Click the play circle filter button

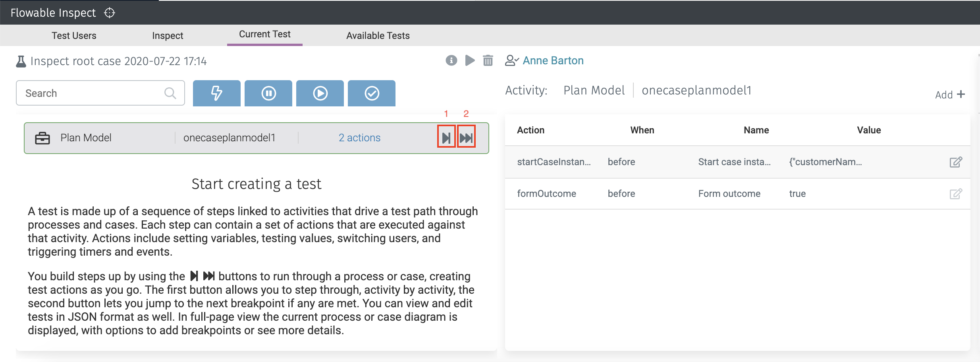click(320, 93)
